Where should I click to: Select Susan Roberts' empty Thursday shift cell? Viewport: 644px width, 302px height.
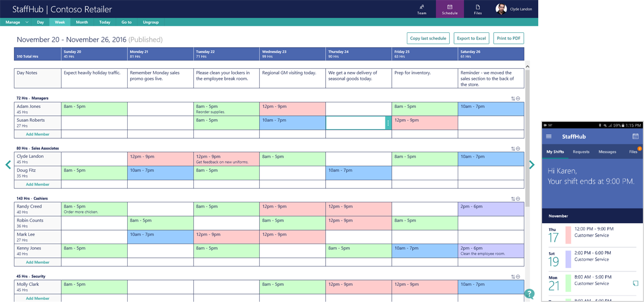click(356, 123)
